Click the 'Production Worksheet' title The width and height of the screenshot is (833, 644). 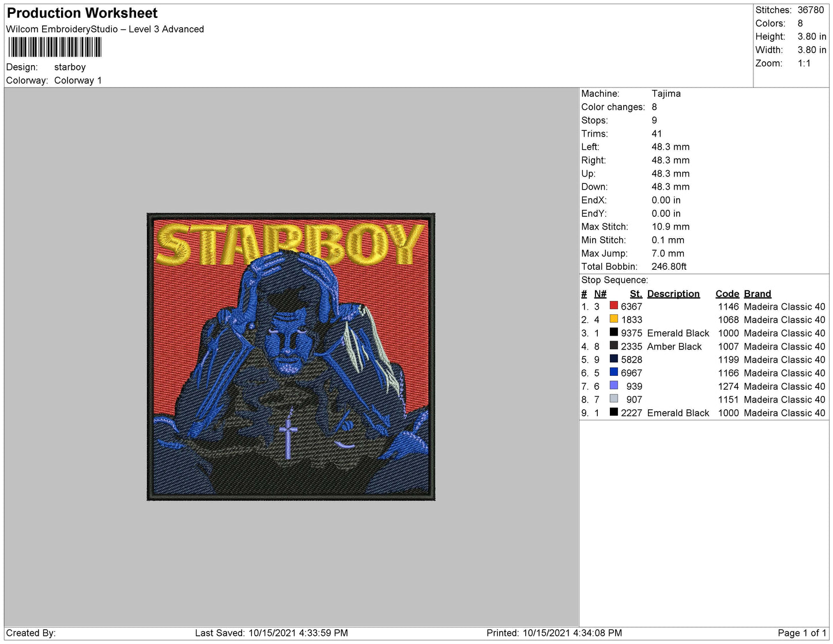82,13
